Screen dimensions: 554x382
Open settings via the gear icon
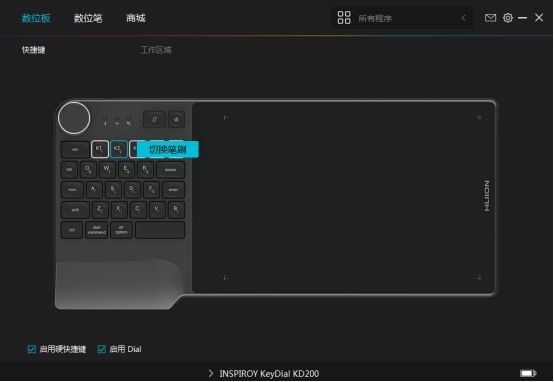click(508, 18)
